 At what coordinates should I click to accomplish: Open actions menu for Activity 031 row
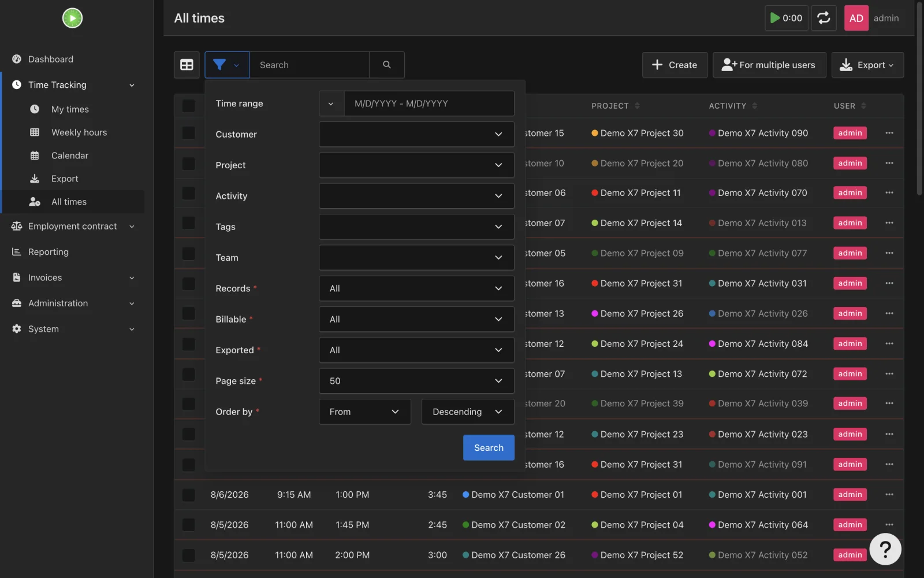(889, 283)
